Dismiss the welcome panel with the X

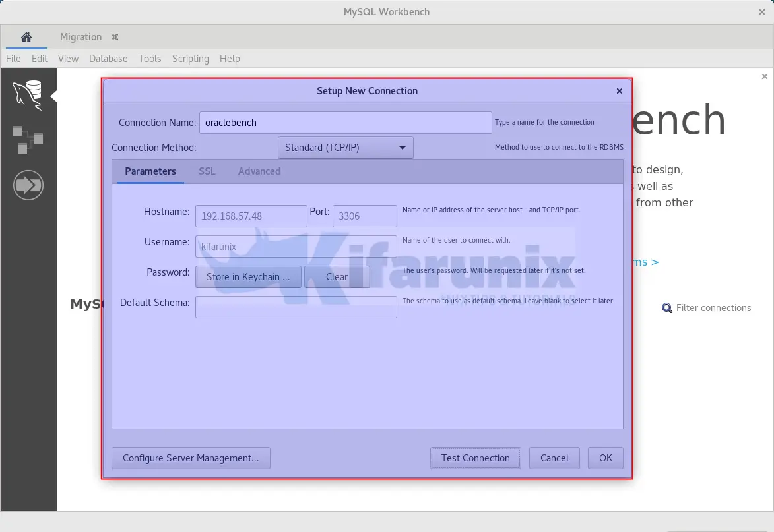[765, 76]
